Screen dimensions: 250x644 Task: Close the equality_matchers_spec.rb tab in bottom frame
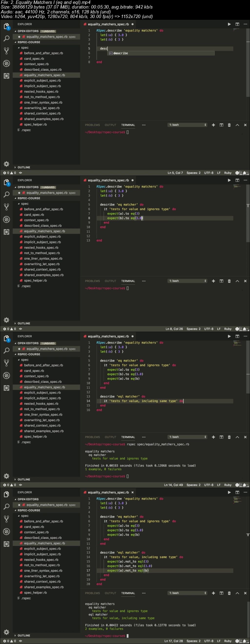[133, 492]
